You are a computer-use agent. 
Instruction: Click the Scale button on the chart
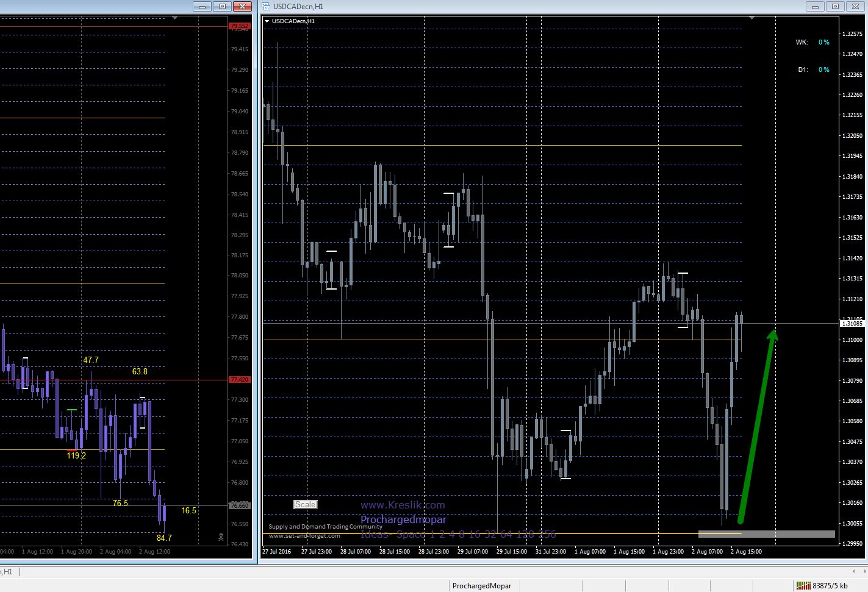(305, 504)
